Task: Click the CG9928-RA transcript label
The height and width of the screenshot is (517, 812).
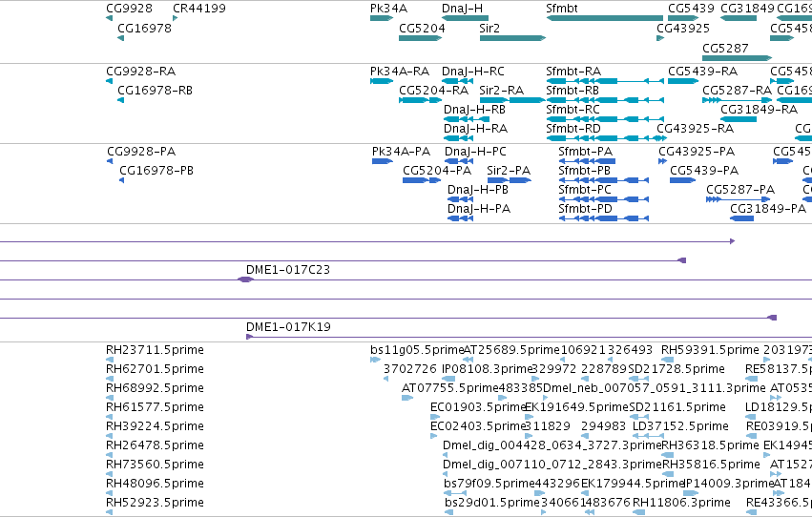Action: pos(141,72)
